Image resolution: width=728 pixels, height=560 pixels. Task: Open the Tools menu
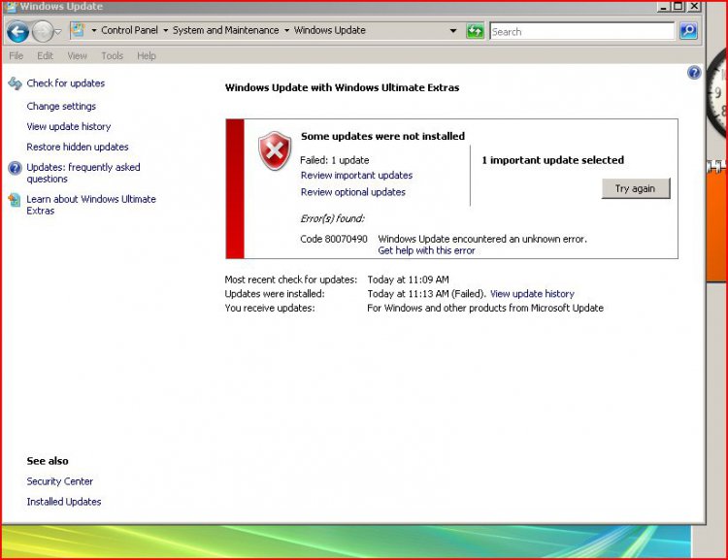(113, 55)
